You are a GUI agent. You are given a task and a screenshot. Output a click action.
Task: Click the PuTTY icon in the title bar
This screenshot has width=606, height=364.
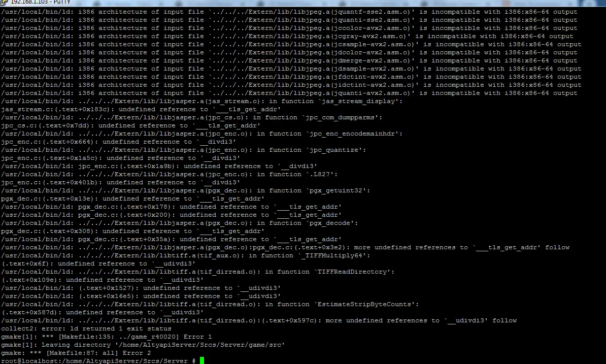[x=5, y=3]
